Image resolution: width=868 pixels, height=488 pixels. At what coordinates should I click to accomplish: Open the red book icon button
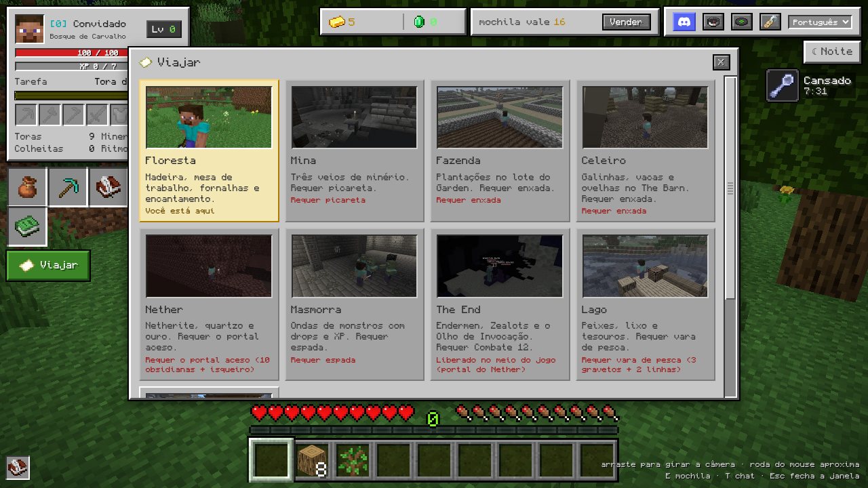click(x=108, y=187)
